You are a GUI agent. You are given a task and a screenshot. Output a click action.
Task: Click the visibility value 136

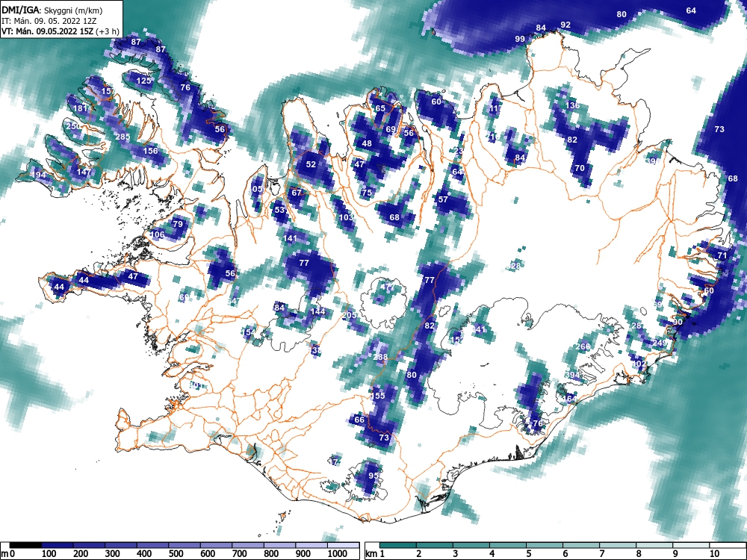tap(573, 105)
